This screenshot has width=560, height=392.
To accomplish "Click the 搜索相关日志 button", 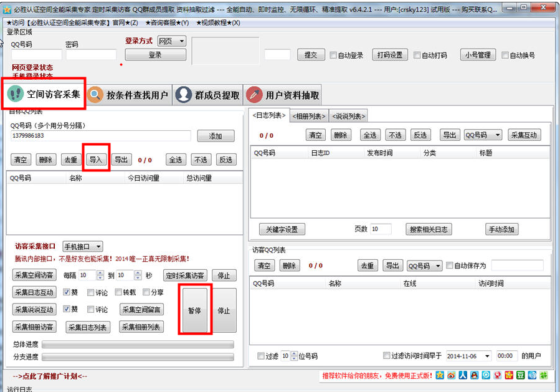I will [429, 229].
